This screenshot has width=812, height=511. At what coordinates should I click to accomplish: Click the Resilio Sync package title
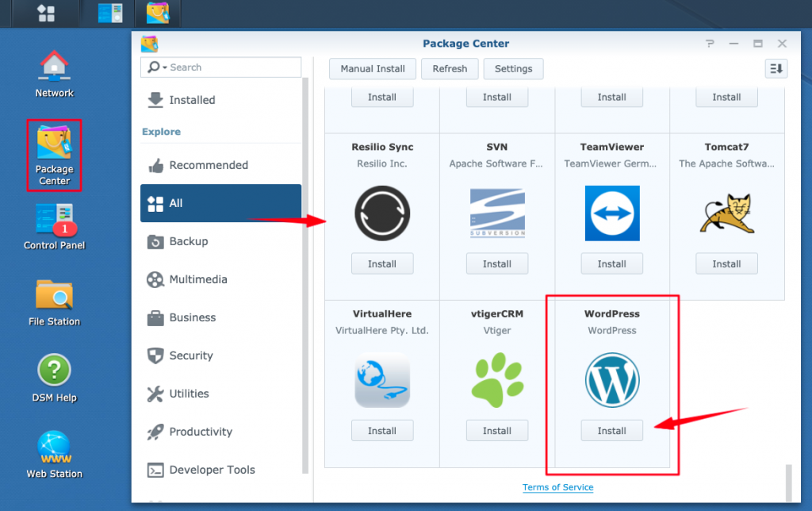382,147
